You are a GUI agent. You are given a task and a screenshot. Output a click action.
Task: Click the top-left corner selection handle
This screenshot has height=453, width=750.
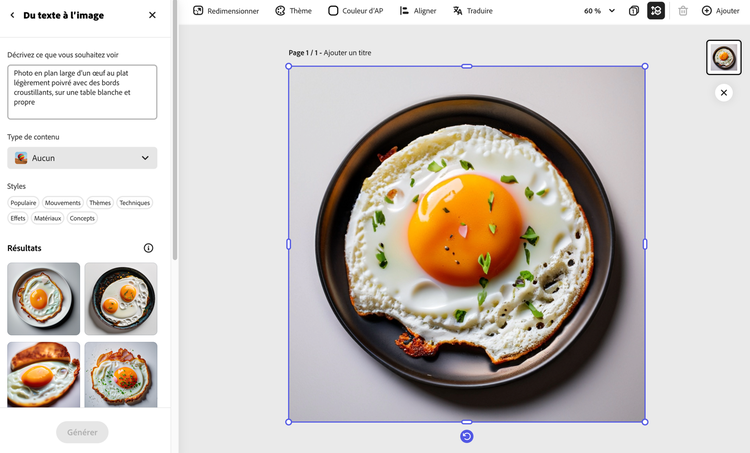point(288,66)
